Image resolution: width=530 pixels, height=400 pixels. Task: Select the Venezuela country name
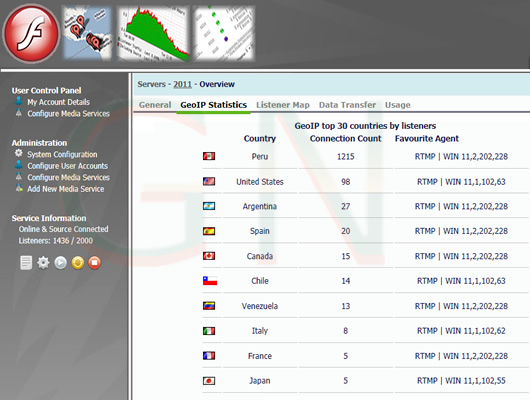pos(260,306)
